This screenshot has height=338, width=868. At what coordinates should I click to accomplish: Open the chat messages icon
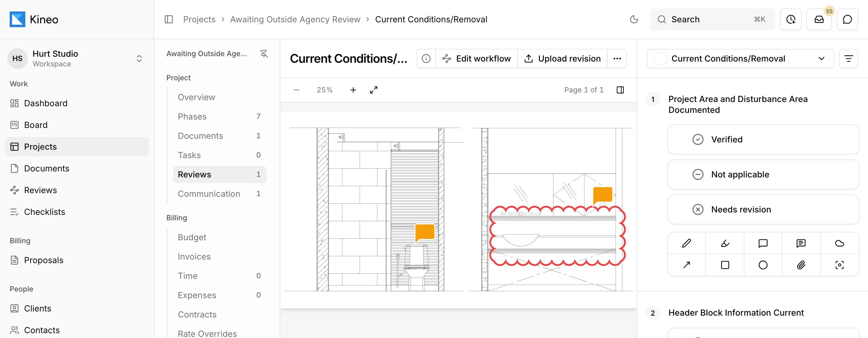point(847,19)
